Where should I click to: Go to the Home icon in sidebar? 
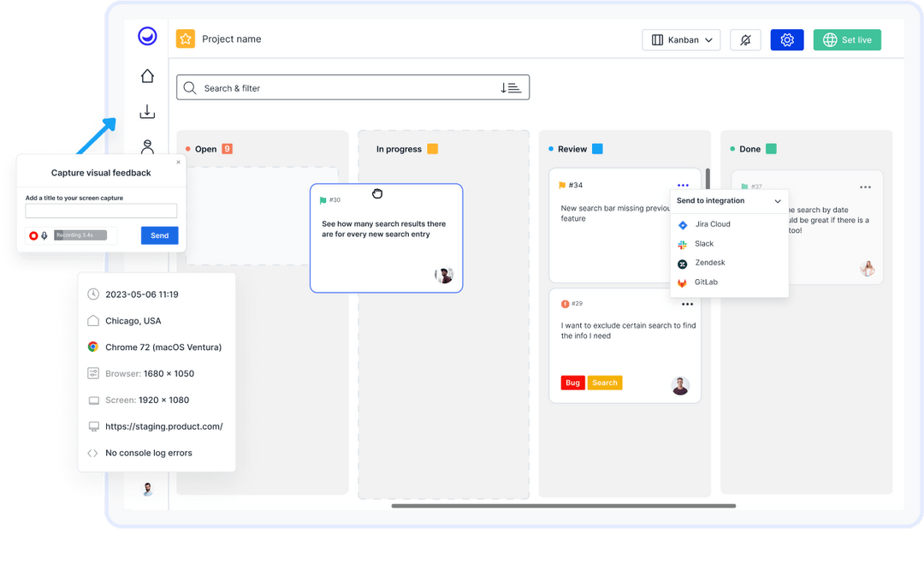click(147, 76)
